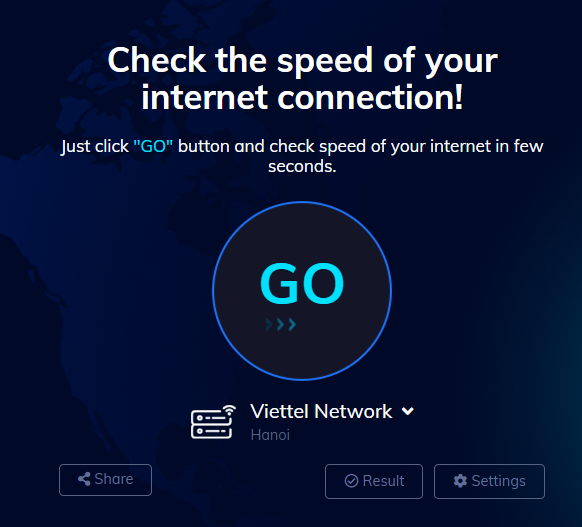The height and width of the screenshot is (527, 582).
Task: Click the gear icon in Settings
Action: click(460, 481)
